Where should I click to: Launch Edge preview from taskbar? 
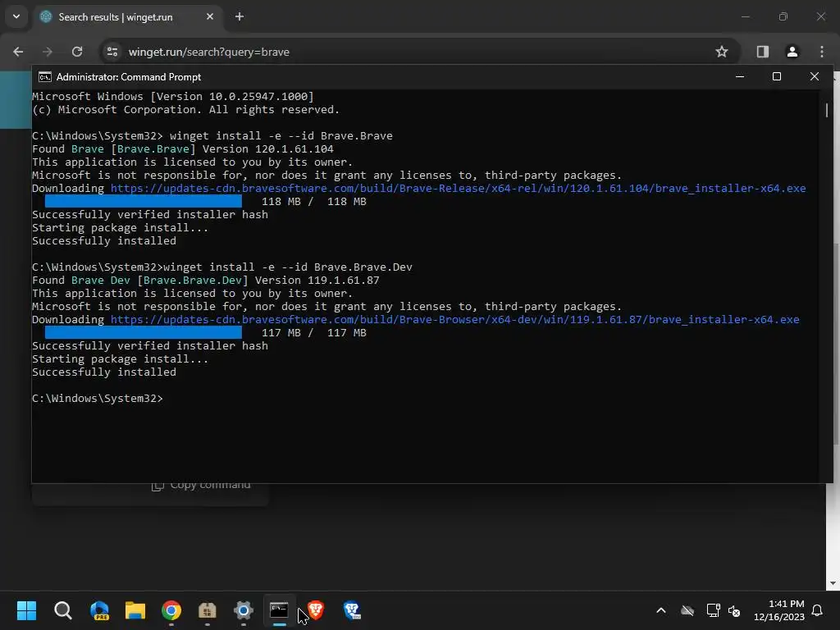(x=99, y=610)
